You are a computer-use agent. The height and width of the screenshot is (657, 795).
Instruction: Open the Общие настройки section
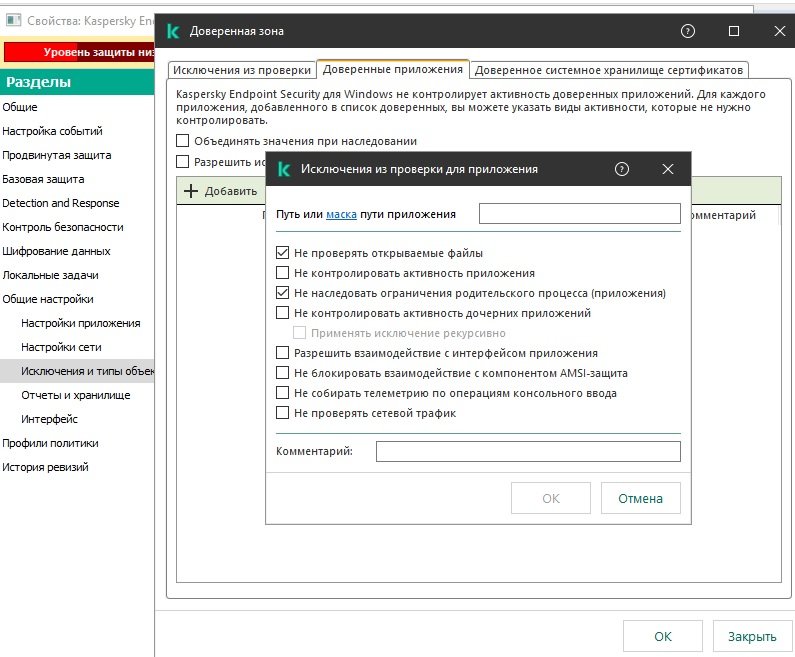coord(48,299)
